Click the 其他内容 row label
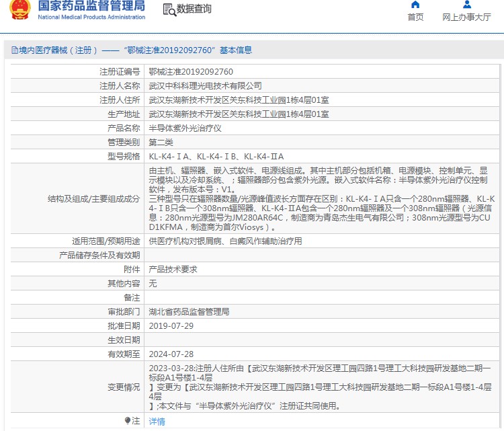 pos(124,284)
